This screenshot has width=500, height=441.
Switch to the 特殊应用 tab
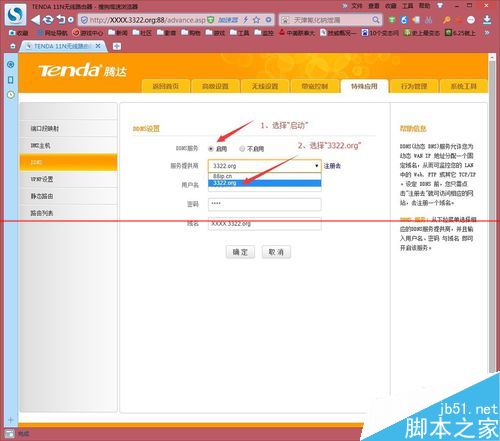[364, 86]
